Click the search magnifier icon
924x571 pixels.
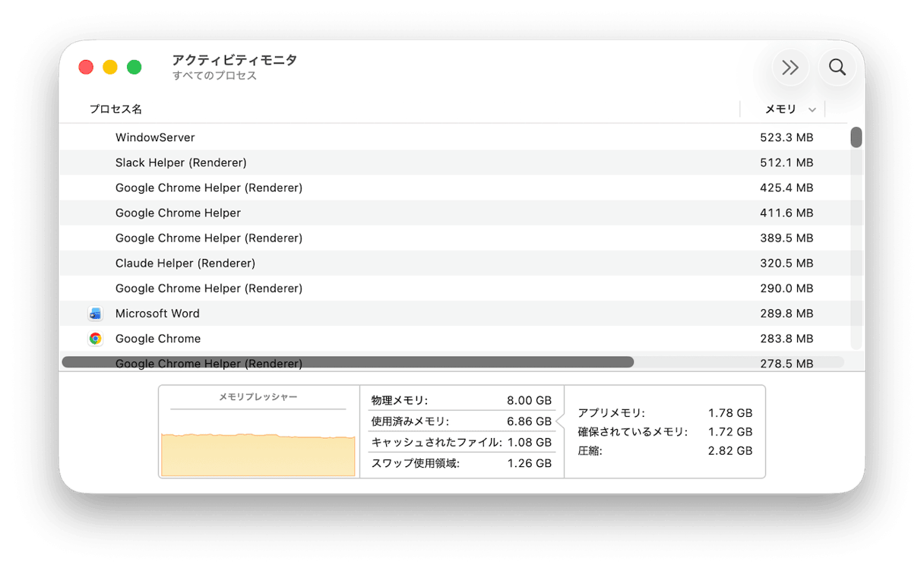837,67
